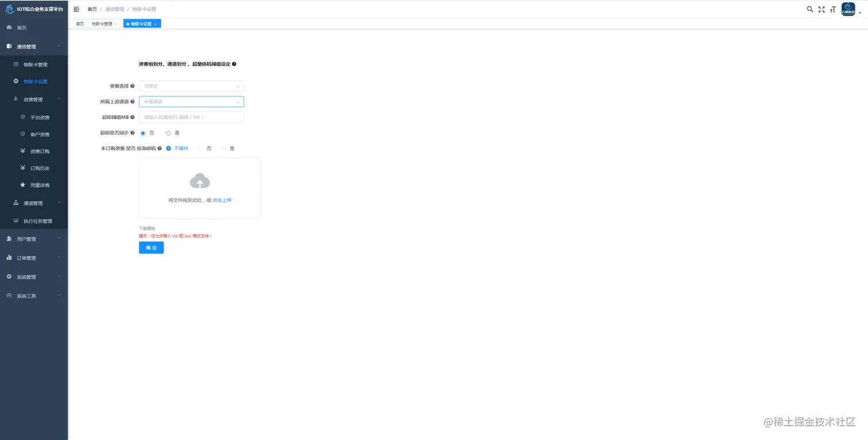Open the 资费选择 dropdown
Image resolution: width=868 pixels, height=440 pixels.
pyautogui.click(x=191, y=85)
